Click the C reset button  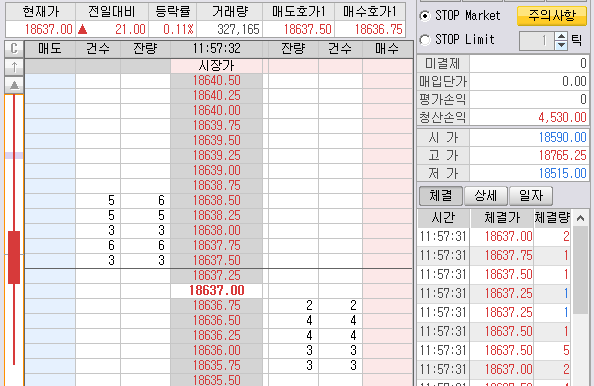click(x=14, y=48)
